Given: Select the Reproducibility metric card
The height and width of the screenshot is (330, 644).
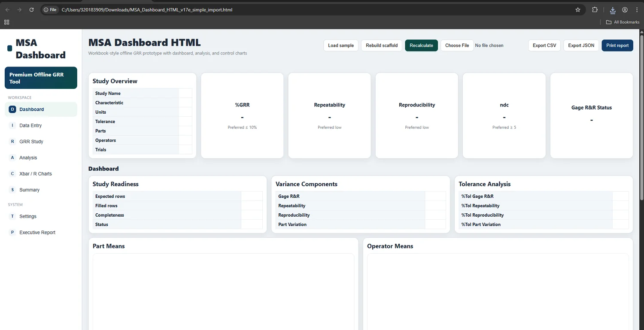Looking at the screenshot, I should (x=417, y=115).
